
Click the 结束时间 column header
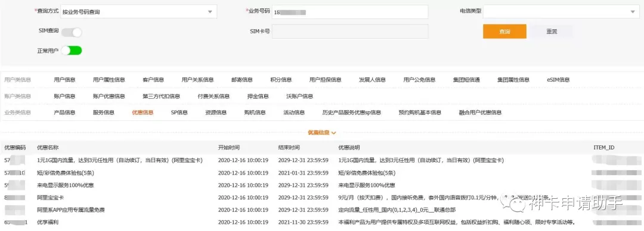(x=289, y=147)
